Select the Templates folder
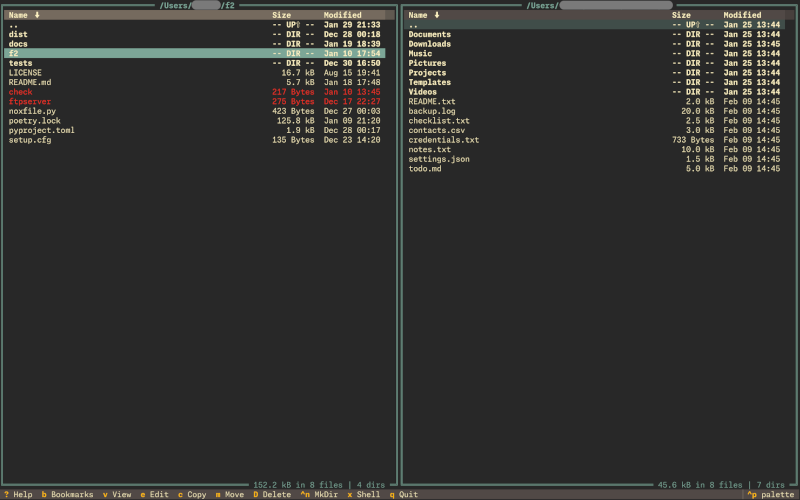This screenshot has height=500, width=800. pyautogui.click(x=594, y=82)
